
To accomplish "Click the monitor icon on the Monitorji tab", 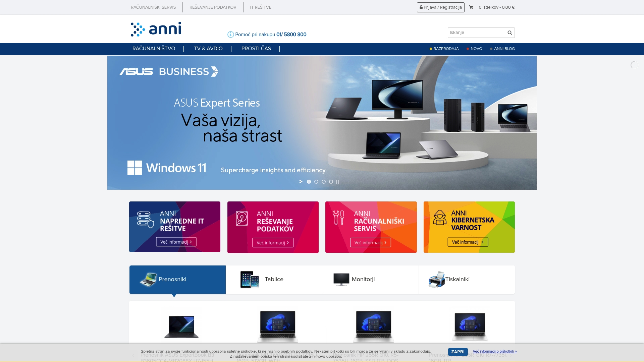I will pos(341,279).
